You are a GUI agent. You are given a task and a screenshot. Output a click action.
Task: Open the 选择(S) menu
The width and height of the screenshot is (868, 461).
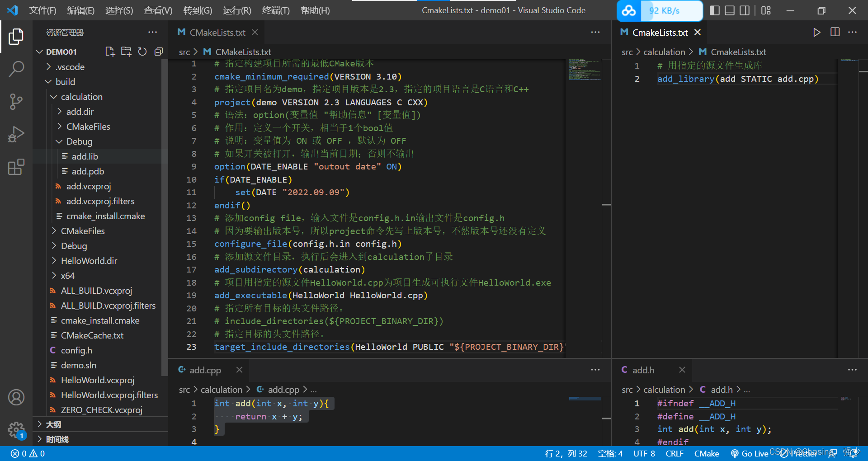tap(119, 10)
